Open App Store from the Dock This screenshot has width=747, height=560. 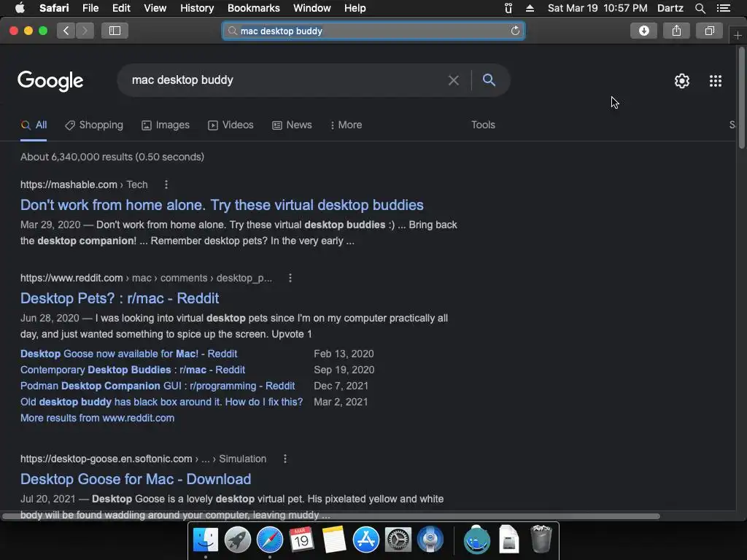366,540
